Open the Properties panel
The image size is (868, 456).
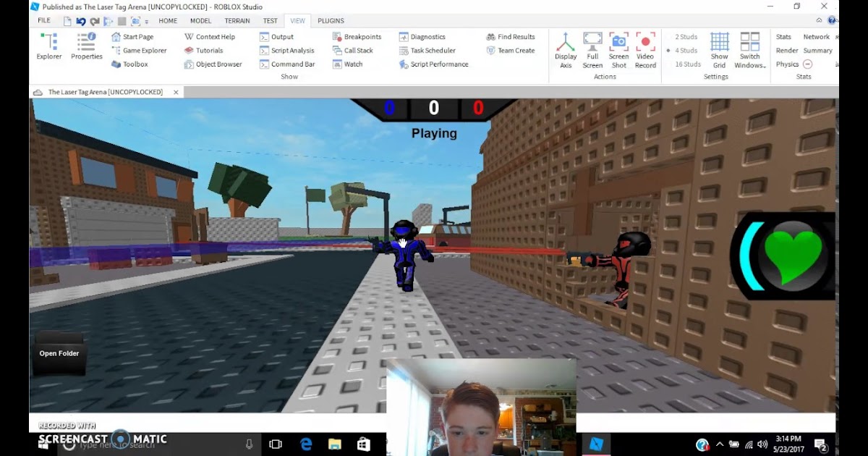[87, 46]
